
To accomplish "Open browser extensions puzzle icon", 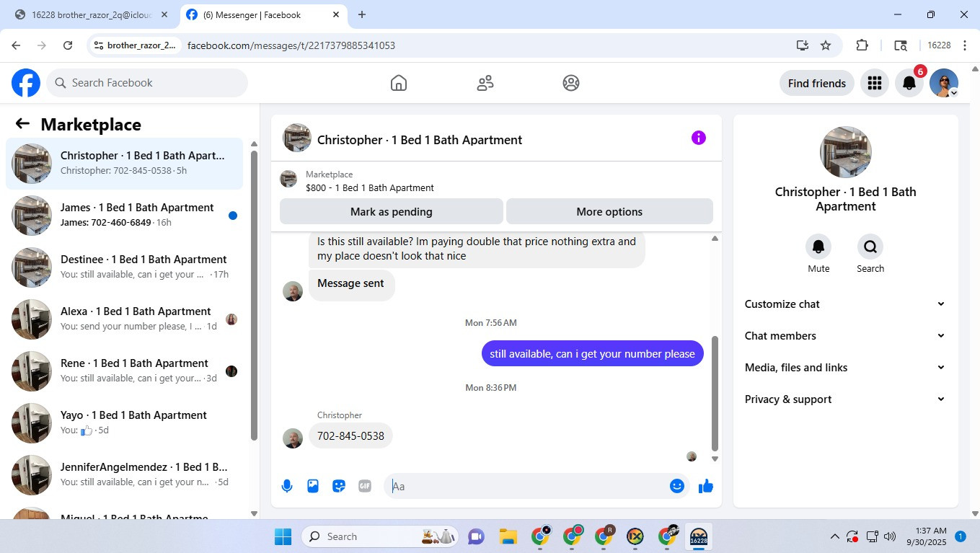I will [862, 45].
